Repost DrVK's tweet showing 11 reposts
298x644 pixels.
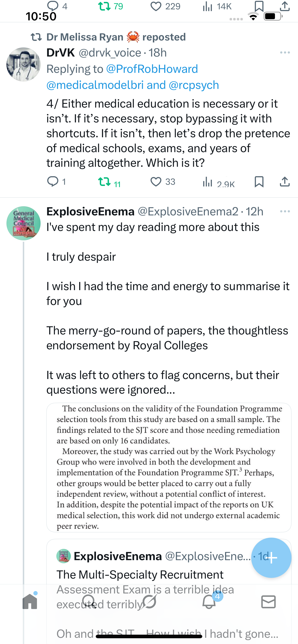pyautogui.click(x=104, y=182)
